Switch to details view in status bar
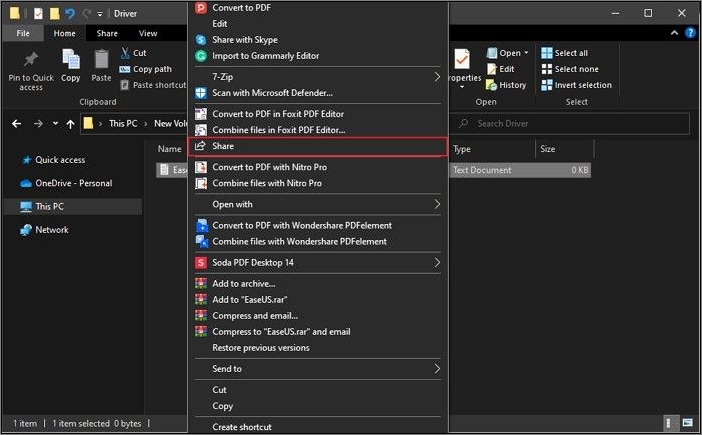 [x=669, y=422]
